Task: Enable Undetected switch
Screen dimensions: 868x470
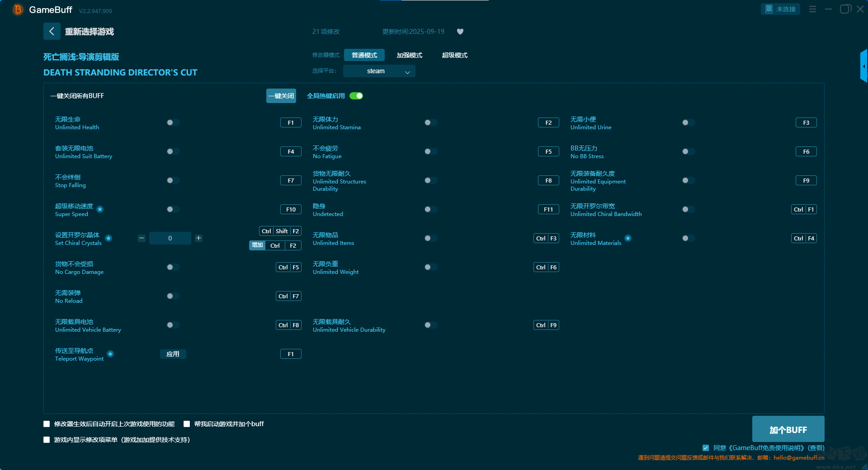Action: coord(431,209)
